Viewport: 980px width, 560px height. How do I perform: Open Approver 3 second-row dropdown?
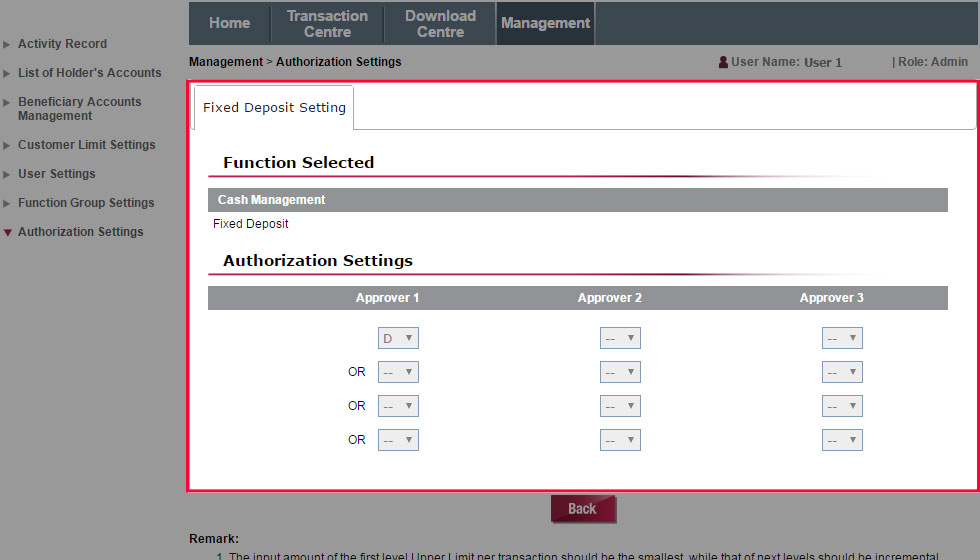(x=842, y=372)
